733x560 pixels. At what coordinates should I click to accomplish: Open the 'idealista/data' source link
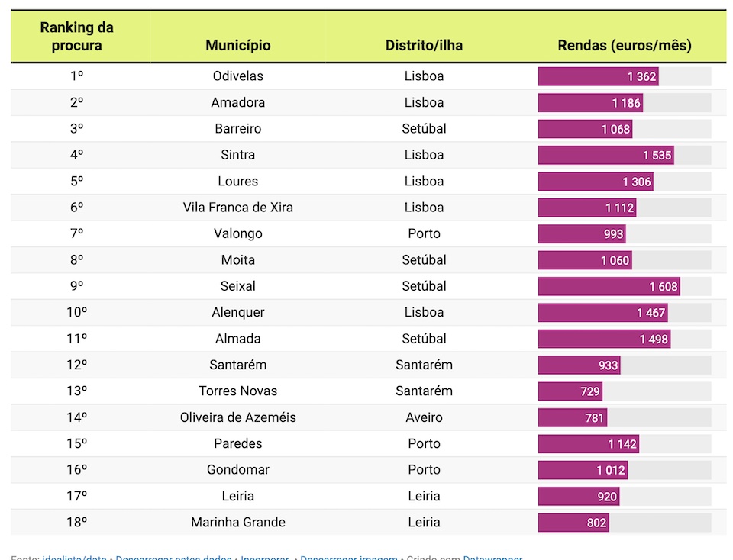[74, 558]
